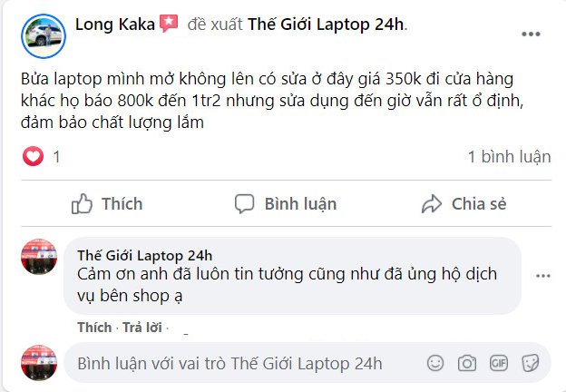
Task: Click the red recommendation star badge
Action: [x=169, y=24]
